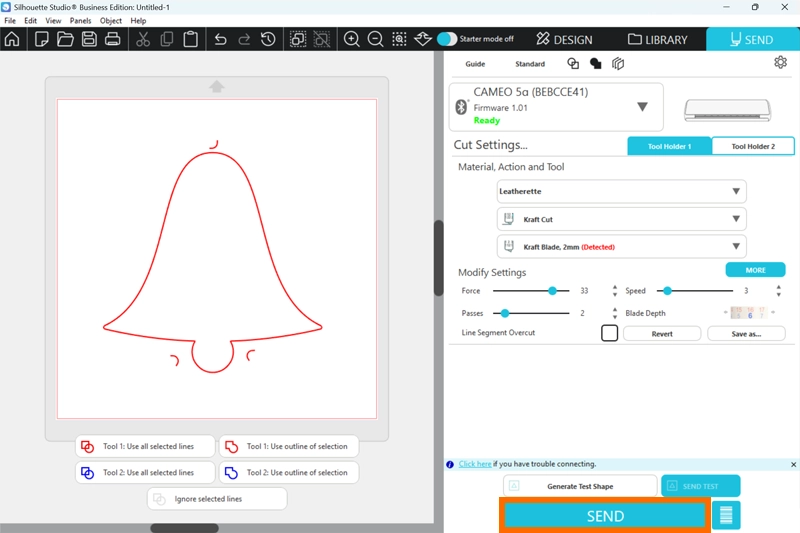Open a file with the folder icon

point(65,40)
